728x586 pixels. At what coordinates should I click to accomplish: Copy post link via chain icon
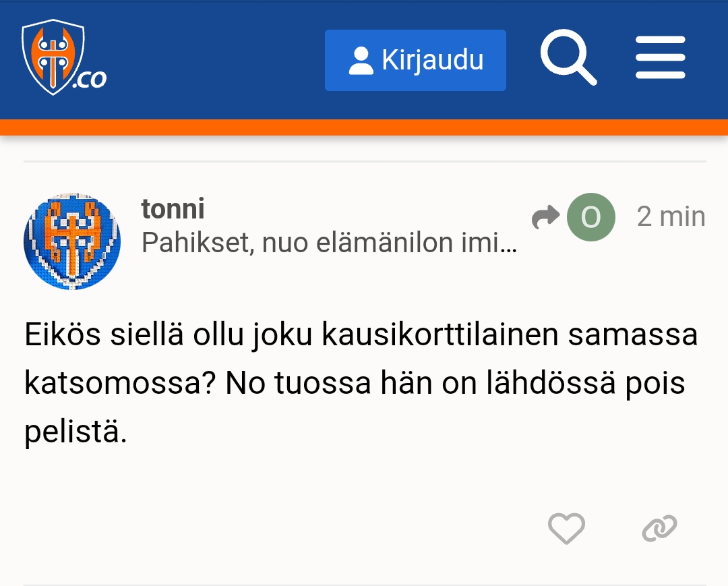pyautogui.click(x=659, y=528)
